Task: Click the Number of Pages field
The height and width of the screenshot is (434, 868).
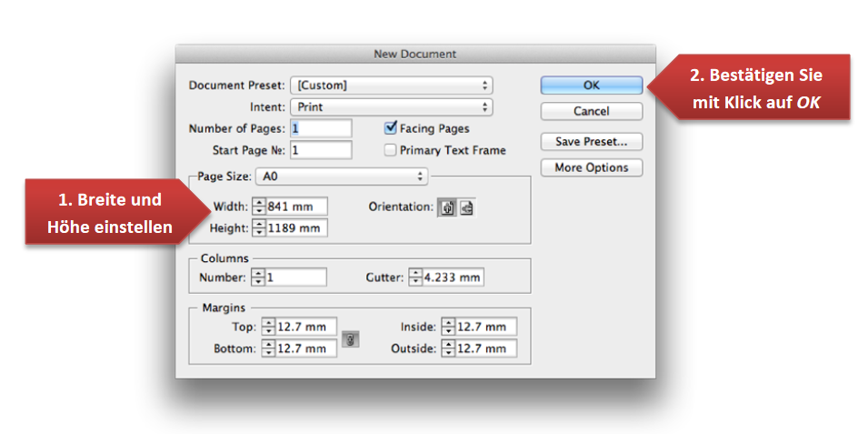Action: point(321,128)
